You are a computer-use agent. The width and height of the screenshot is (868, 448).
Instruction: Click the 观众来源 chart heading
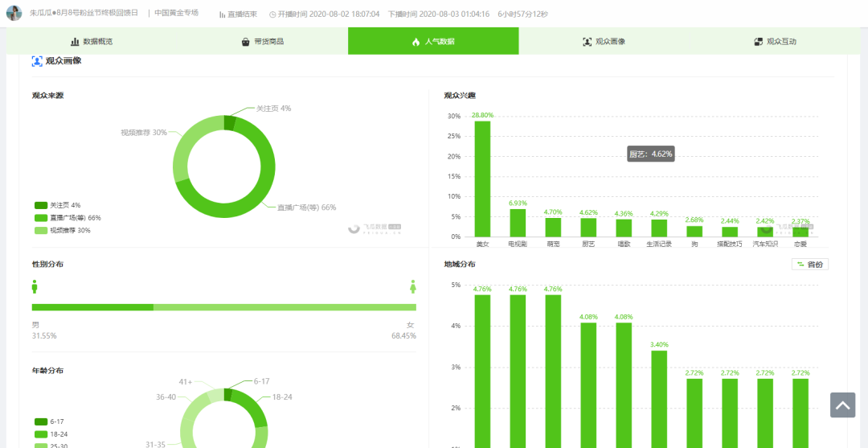[47, 95]
